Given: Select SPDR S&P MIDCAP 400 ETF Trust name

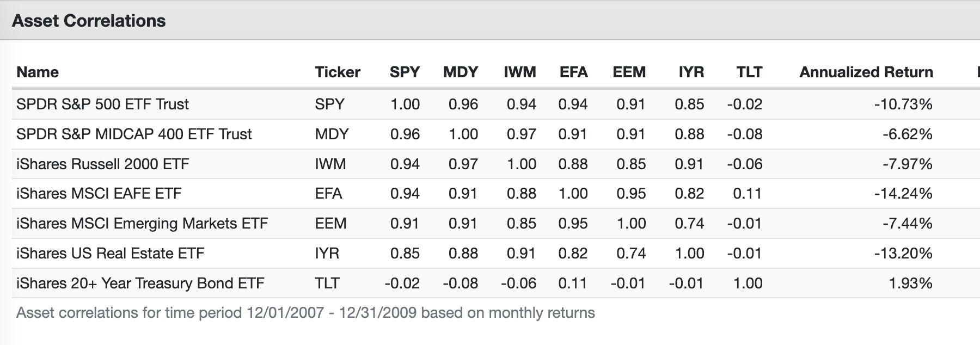Looking at the screenshot, I should pyautogui.click(x=134, y=134).
